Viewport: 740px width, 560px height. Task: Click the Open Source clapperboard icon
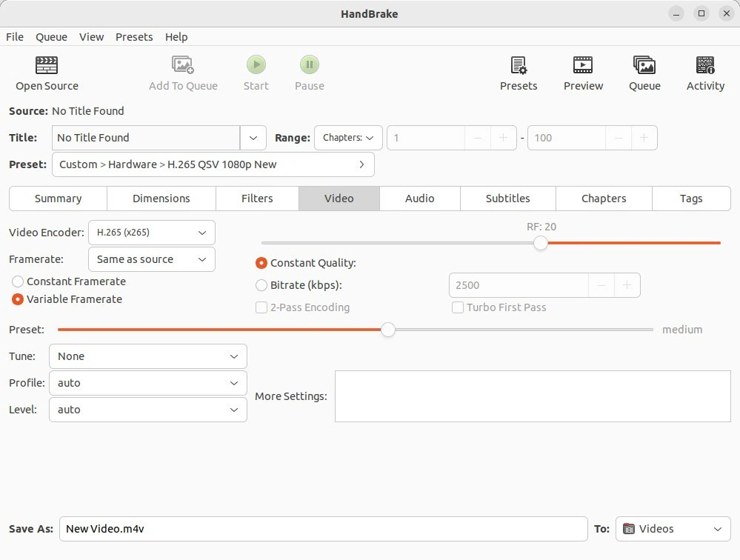47,65
